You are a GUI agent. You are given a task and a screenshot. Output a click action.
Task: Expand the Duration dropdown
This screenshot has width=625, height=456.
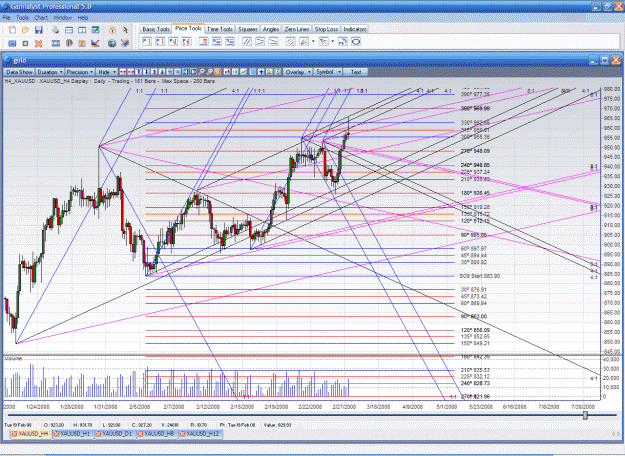[x=50, y=72]
